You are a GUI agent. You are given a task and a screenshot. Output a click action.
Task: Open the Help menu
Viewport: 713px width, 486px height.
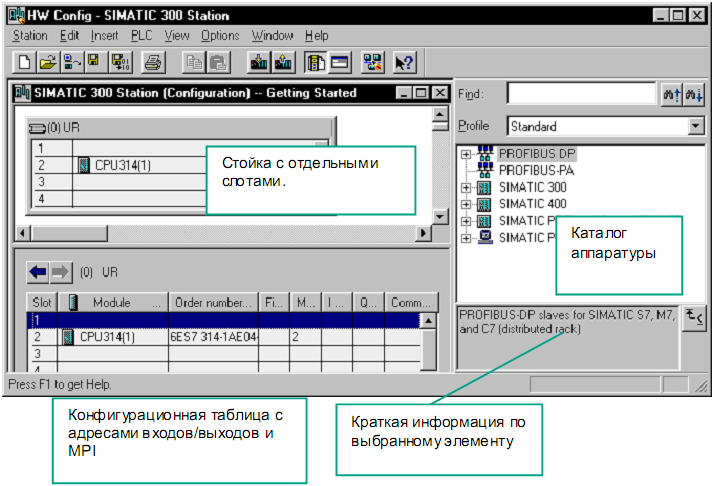tap(316, 36)
